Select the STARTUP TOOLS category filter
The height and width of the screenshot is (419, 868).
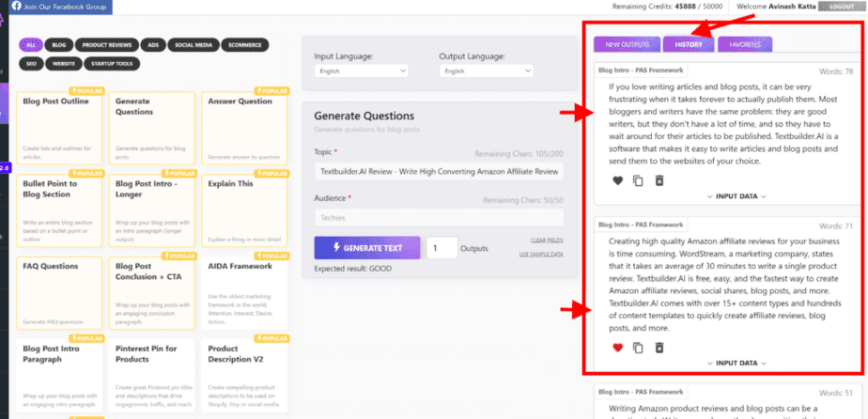point(112,64)
